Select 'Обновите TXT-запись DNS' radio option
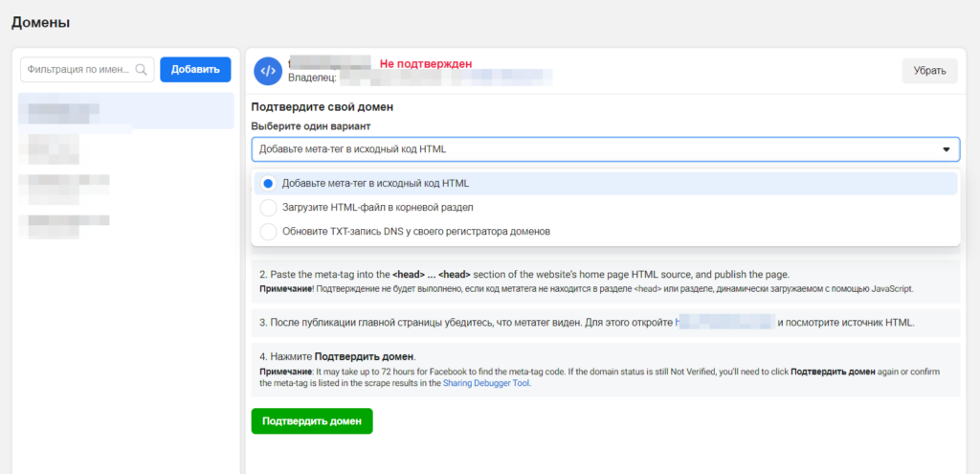The image size is (980, 474). tap(268, 231)
